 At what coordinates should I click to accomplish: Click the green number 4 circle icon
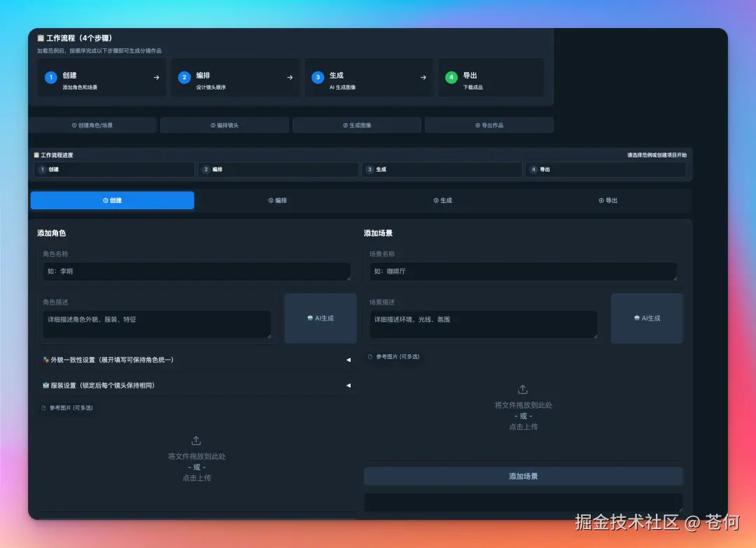(451, 77)
